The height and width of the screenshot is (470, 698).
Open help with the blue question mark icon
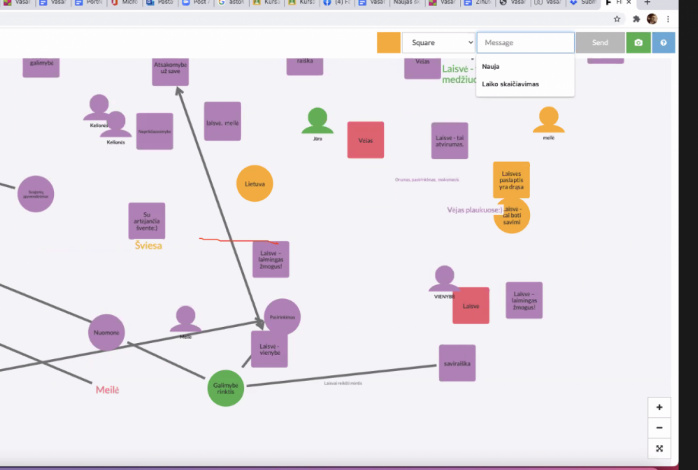click(x=664, y=43)
